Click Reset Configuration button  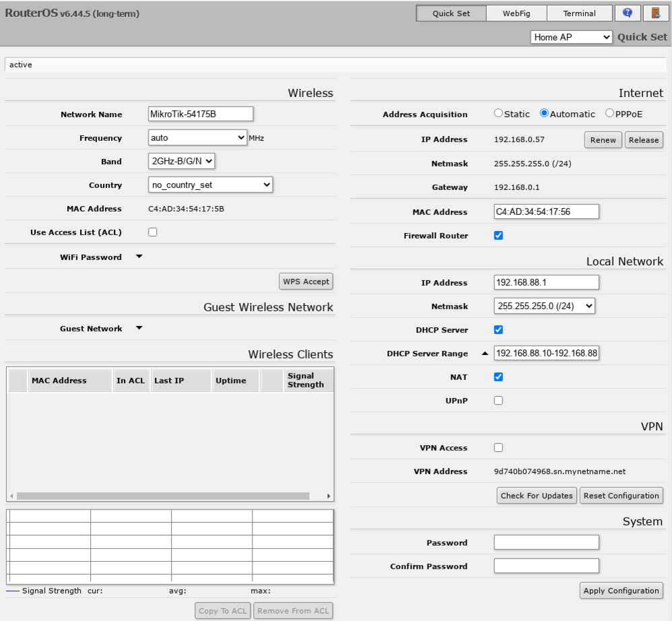tap(621, 496)
